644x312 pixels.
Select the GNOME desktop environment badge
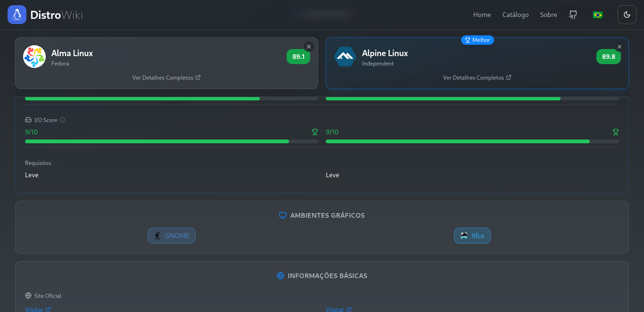(x=172, y=236)
